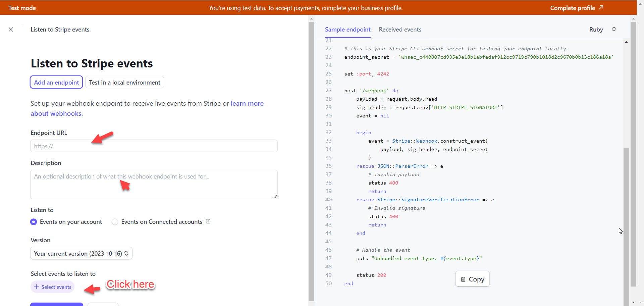Click the chevrons next to Ruby
The image size is (644, 306).
614,29
